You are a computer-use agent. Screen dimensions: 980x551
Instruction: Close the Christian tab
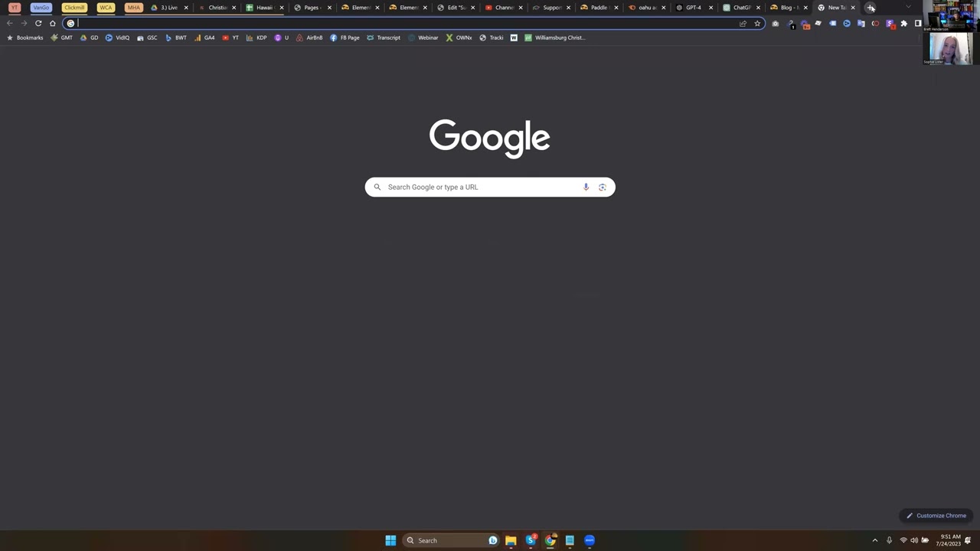click(x=234, y=8)
